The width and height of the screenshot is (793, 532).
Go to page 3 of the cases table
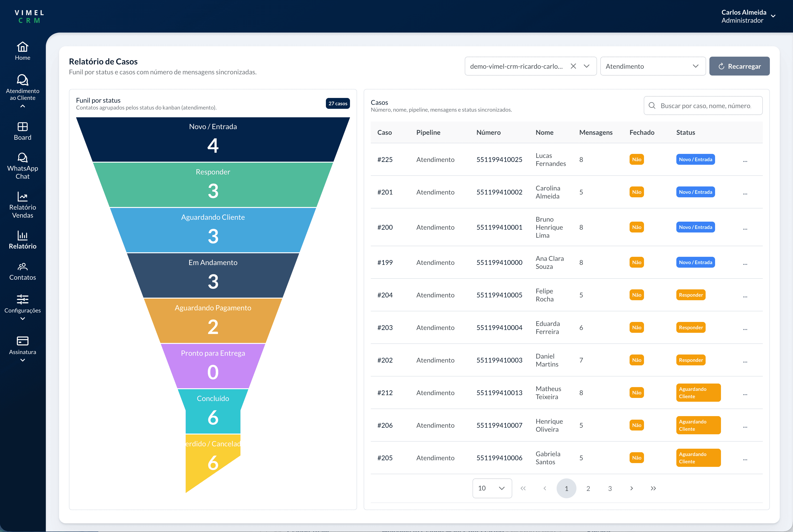pyautogui.click(x=610, y=488)
